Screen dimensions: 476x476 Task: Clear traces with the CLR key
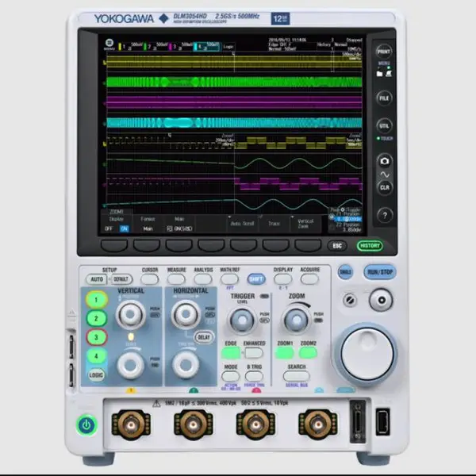pos(384,187)
